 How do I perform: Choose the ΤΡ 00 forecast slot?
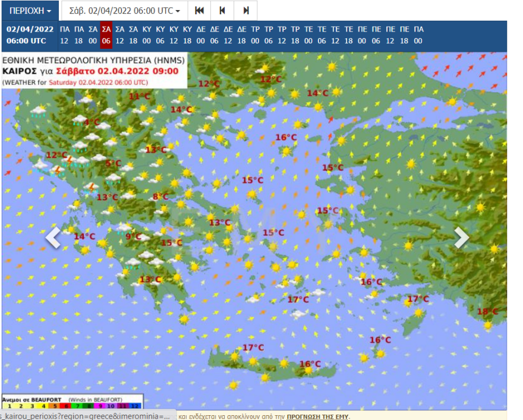coord(255,35)
